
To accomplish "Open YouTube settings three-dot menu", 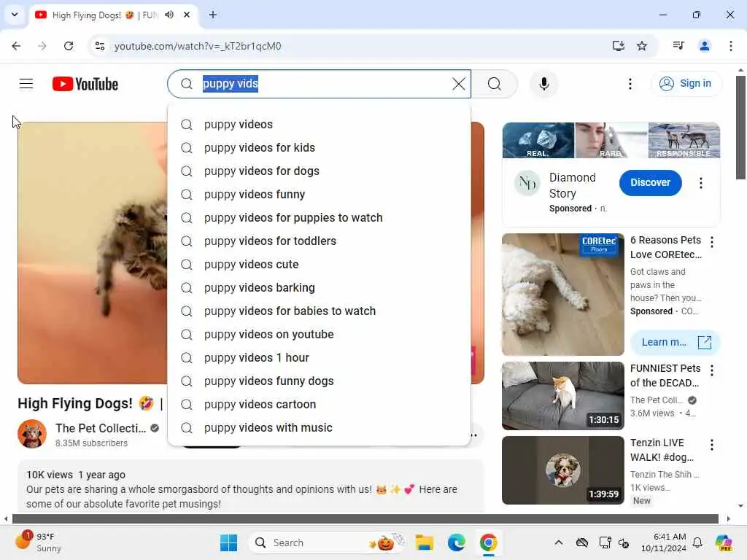I will tap(630, 84).
